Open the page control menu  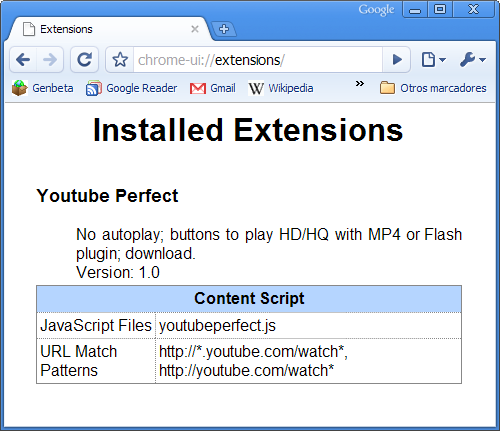(433, 60)
